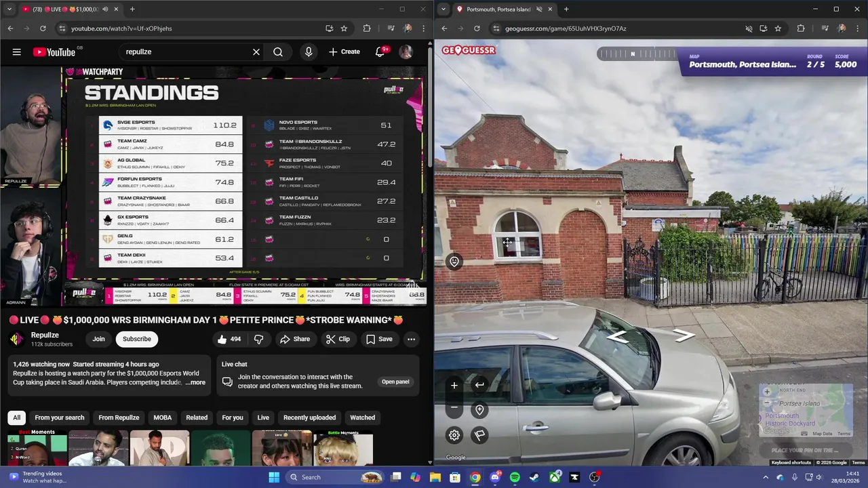Dislike the Repullze livestream video
Image resolution: width=868 pixels, height=488 pixels.
(258, 339)
